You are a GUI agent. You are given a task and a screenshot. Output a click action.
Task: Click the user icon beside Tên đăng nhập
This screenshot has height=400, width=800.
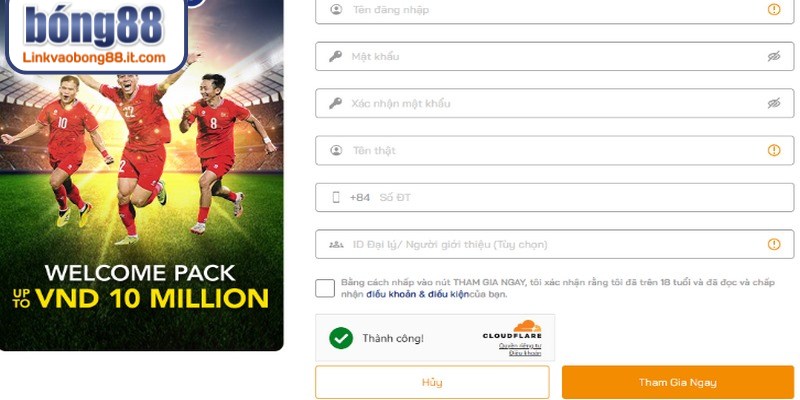(336, 9)
